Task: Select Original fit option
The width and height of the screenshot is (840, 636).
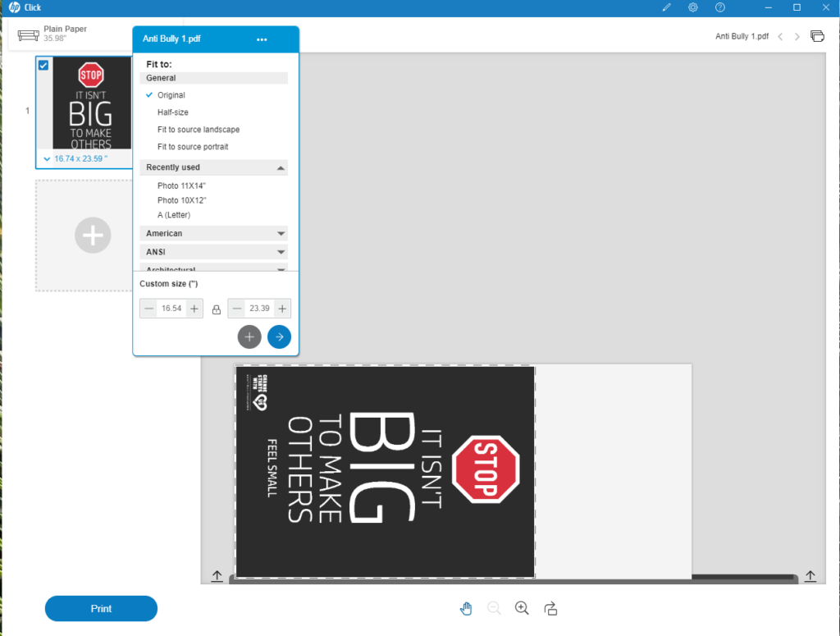Action: [171, 95]
